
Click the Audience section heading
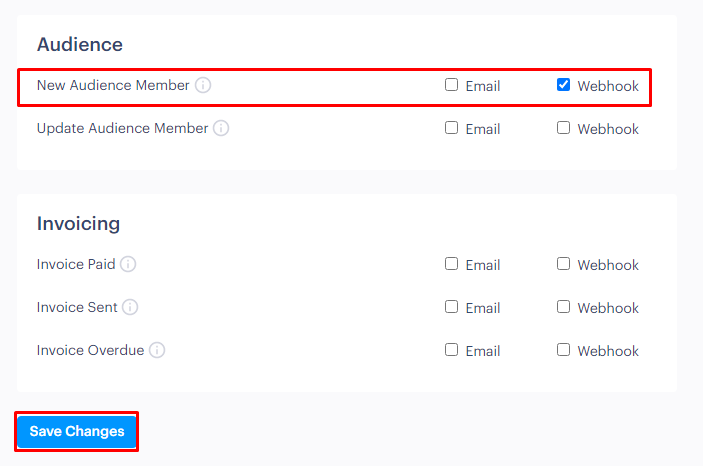[x=80, y=44]
